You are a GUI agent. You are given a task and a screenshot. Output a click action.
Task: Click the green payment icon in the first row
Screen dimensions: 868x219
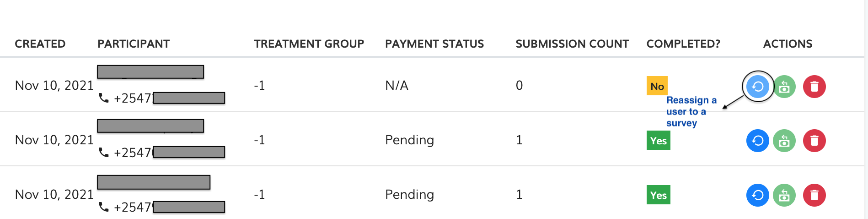pyautogui.click(x=784, y=87)
